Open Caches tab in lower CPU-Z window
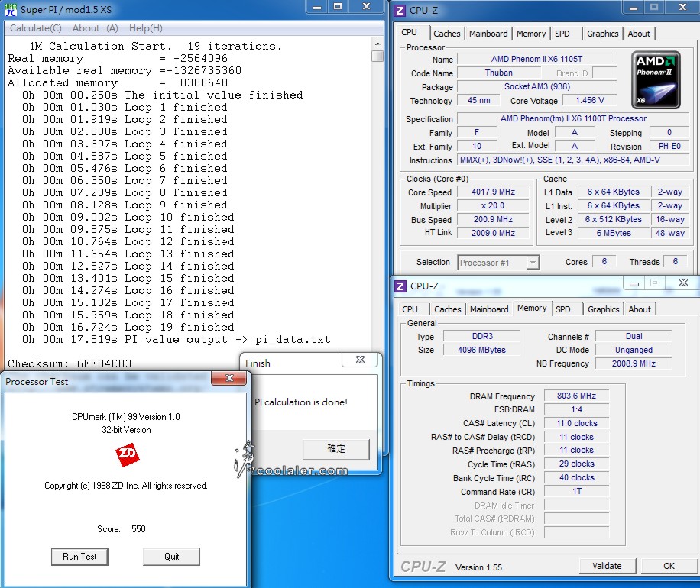This screenshot has height=588, width=700. click(447, 309)
